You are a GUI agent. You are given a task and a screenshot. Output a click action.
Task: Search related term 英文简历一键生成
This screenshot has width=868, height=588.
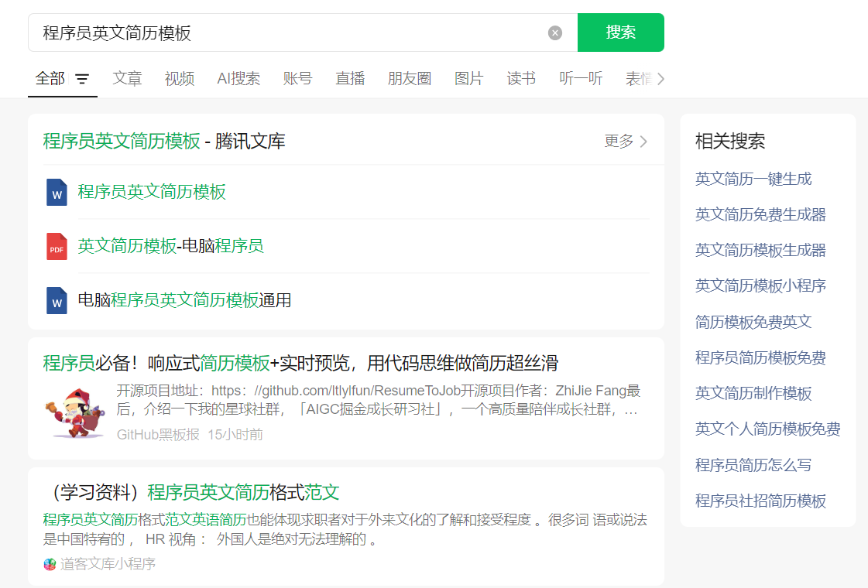(x=753, y=179)
